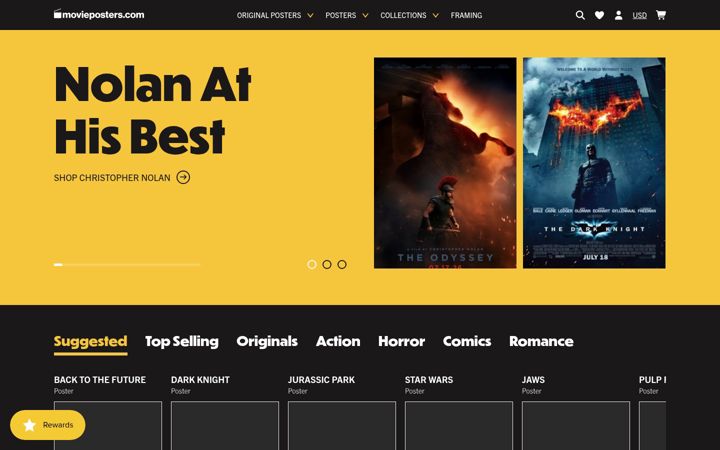Switch to the Romance tab
Image resolution: width=720 pixels, height=450 pixels.
click(x=541, y=342)
